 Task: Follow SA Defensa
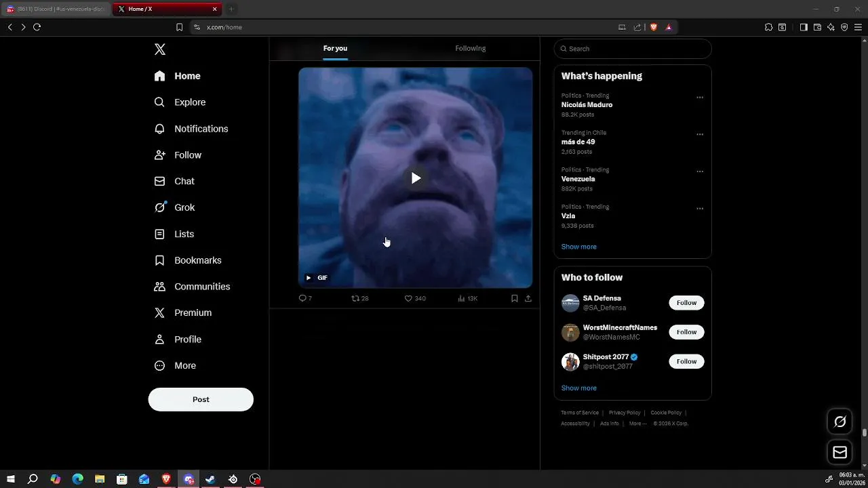[x=686, y=303]
